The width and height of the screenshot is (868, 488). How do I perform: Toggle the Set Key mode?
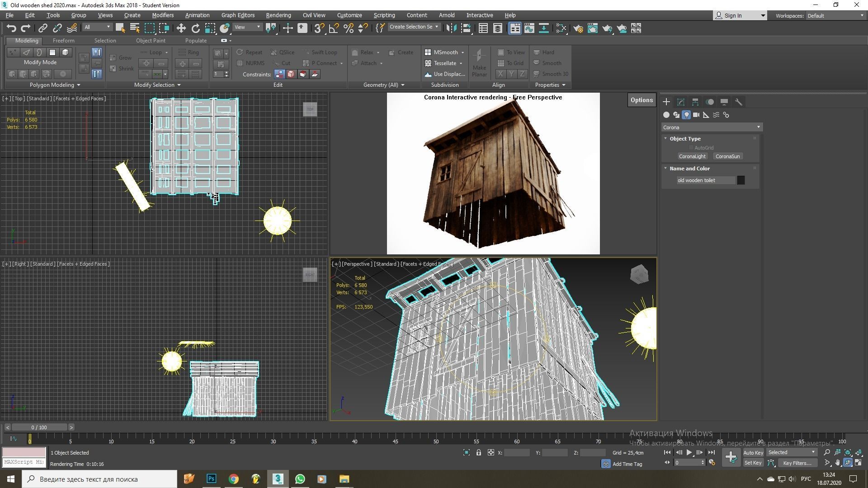pos(753,463)
